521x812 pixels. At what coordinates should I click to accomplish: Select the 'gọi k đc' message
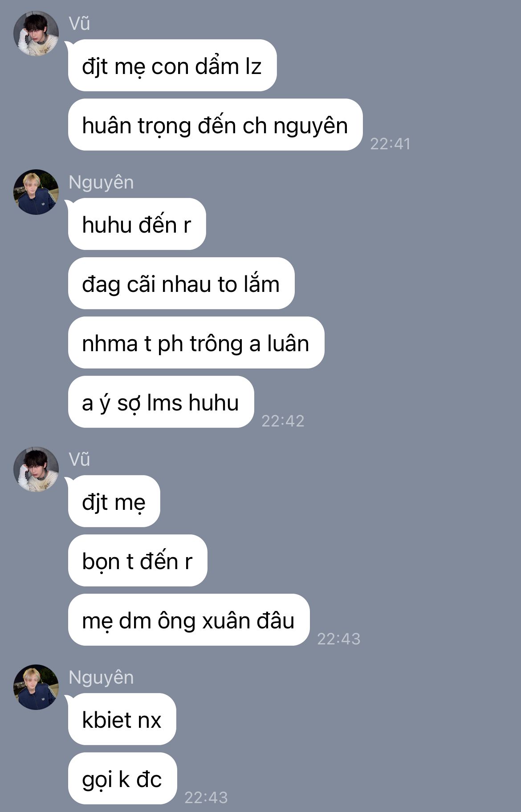(x=122, y=778)
